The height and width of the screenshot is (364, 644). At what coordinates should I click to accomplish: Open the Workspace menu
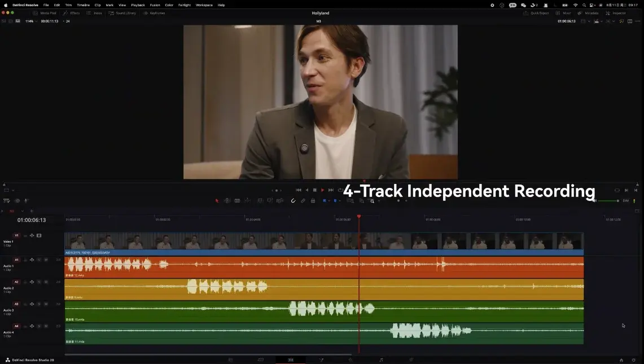point(204,5)
